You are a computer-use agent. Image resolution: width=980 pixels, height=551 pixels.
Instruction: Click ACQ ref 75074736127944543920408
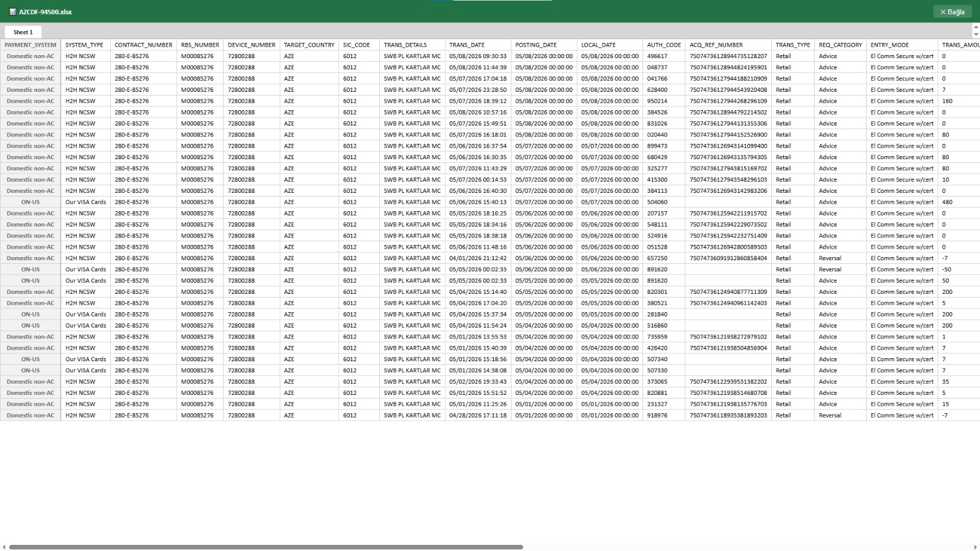point(728,90)
